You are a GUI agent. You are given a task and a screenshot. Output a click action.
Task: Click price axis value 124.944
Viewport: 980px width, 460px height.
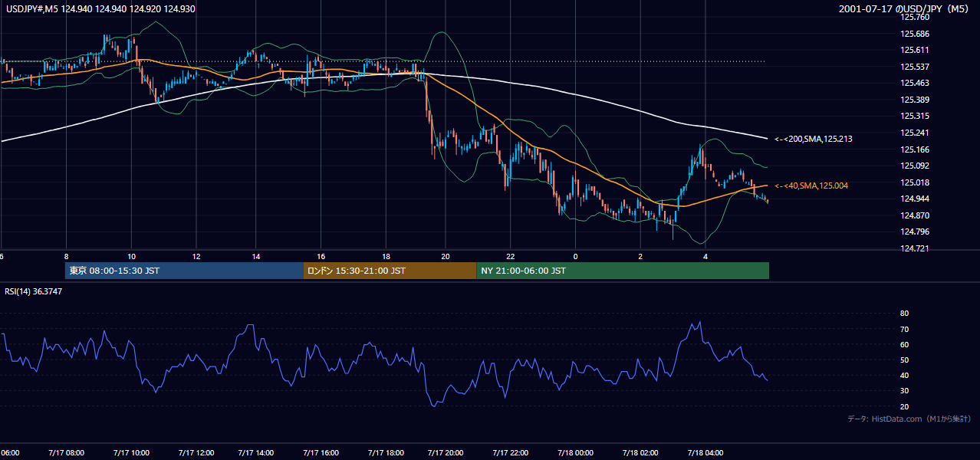[915, 199]
